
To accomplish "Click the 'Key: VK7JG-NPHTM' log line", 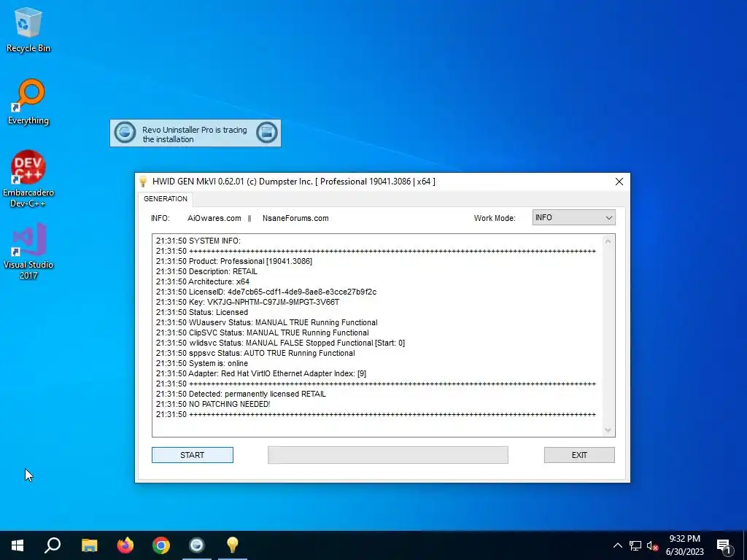I will pyautogui.click(x=248, y=303).
